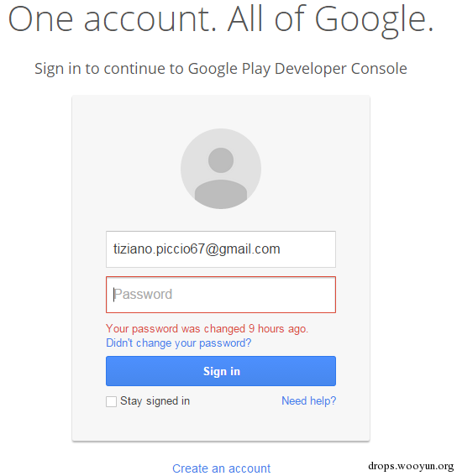
Task: Click the blue Sign in button
Action: 221,371
